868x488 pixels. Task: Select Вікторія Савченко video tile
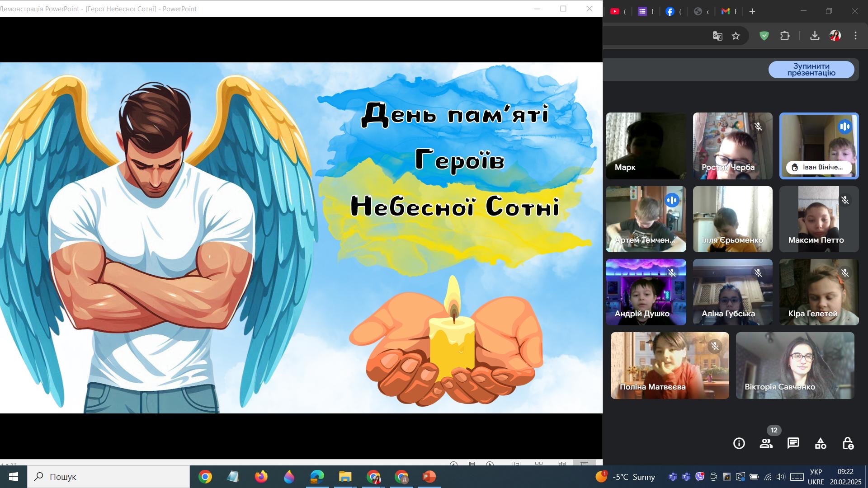click(795, 365)
